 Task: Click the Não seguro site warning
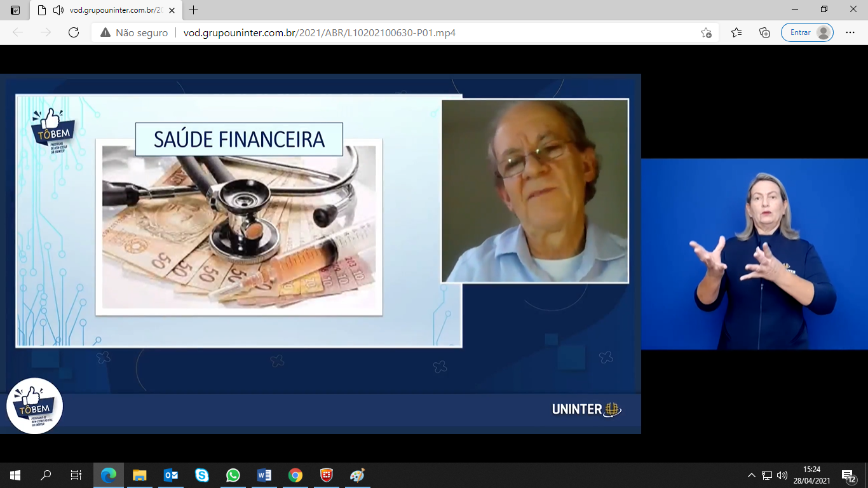134,32
